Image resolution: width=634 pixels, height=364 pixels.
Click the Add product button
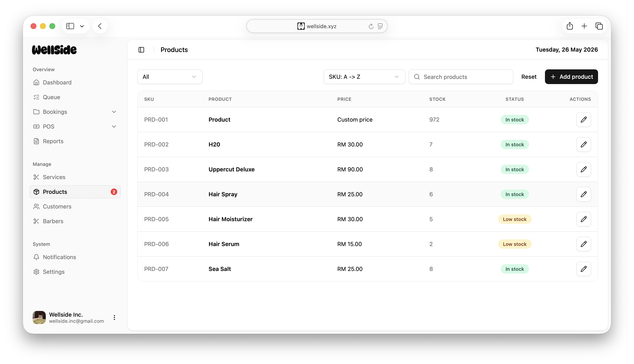pyautogui.click(x=571, y=77)
